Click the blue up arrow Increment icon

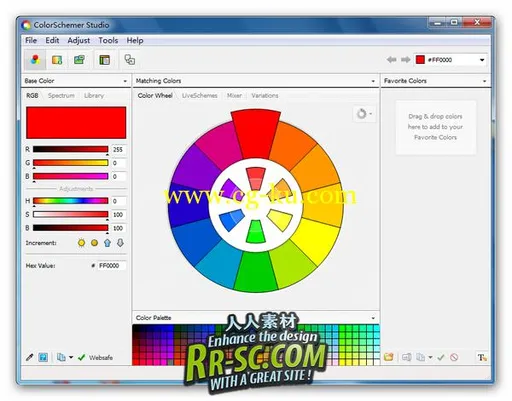click(107, 243)
